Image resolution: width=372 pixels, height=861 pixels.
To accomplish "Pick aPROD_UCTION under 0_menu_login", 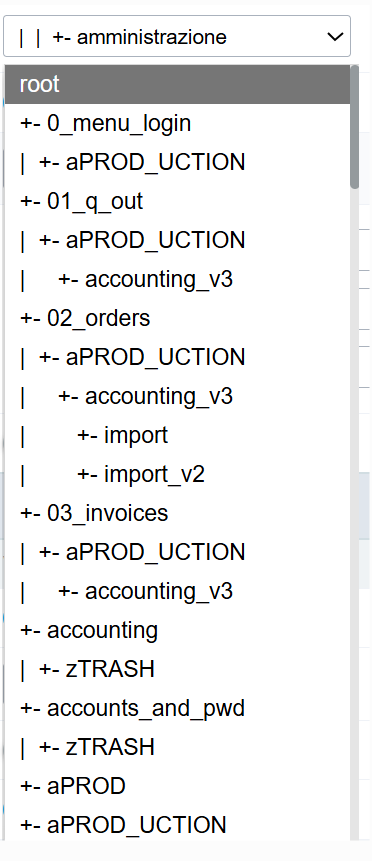I will point(177,162).
